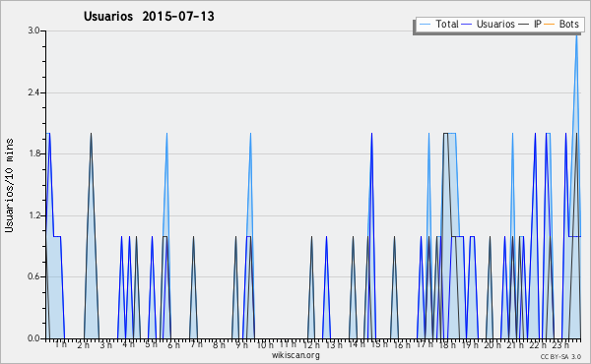The height and width of the screenshot is (364, 591).
Task: Click the Bots legend entry
Action: point(561,24)
